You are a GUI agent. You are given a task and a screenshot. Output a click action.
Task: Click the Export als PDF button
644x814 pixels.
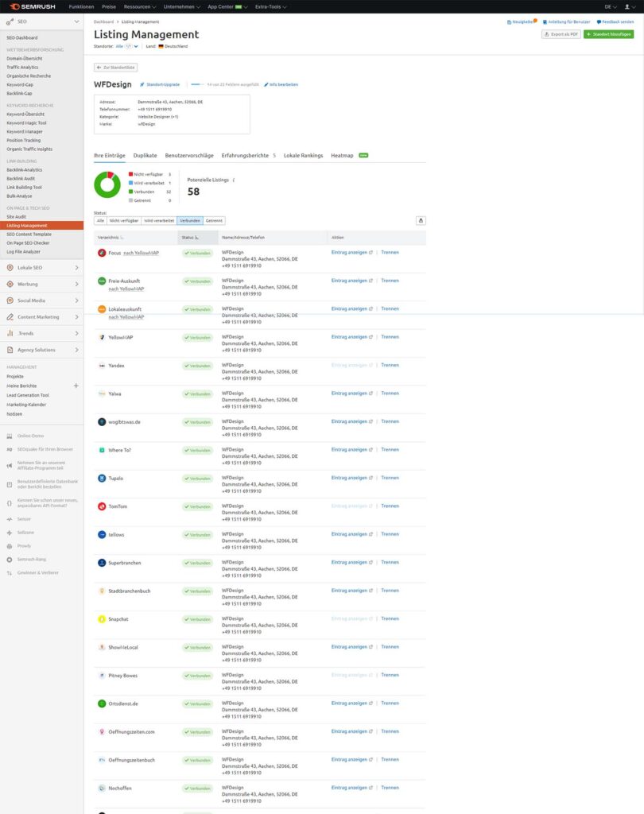561,34
